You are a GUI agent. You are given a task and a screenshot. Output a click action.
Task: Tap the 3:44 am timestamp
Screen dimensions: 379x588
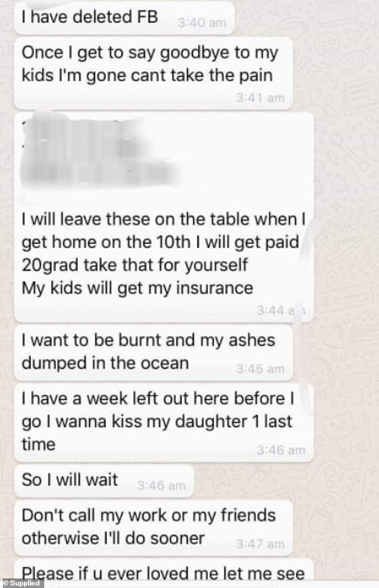point(281,310)
